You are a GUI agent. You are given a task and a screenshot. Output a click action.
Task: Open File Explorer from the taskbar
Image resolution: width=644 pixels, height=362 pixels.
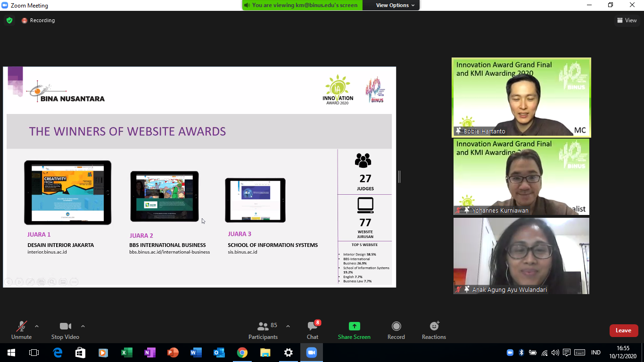(265, 353)
